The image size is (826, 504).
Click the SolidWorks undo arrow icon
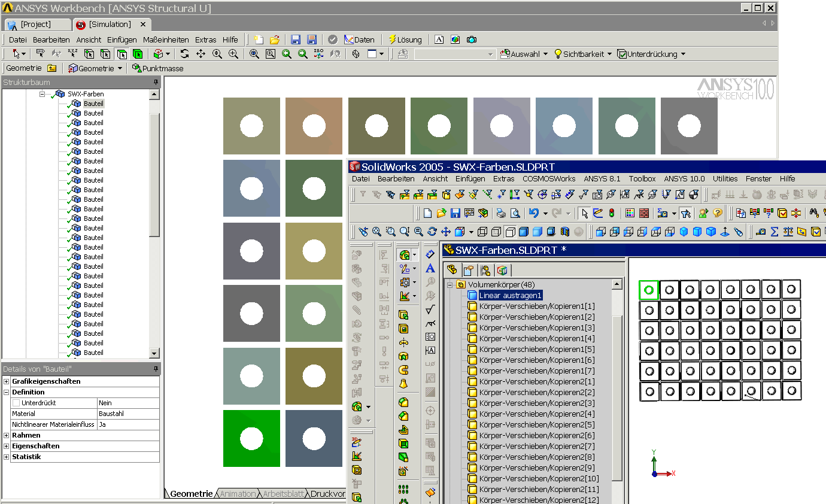click(x=533, y=213)
